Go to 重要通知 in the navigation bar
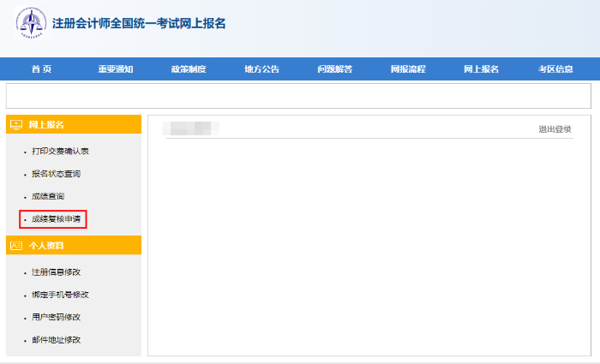Image resolution: width=600 pixels, height=364 pixels. click(x=115, y=69)
